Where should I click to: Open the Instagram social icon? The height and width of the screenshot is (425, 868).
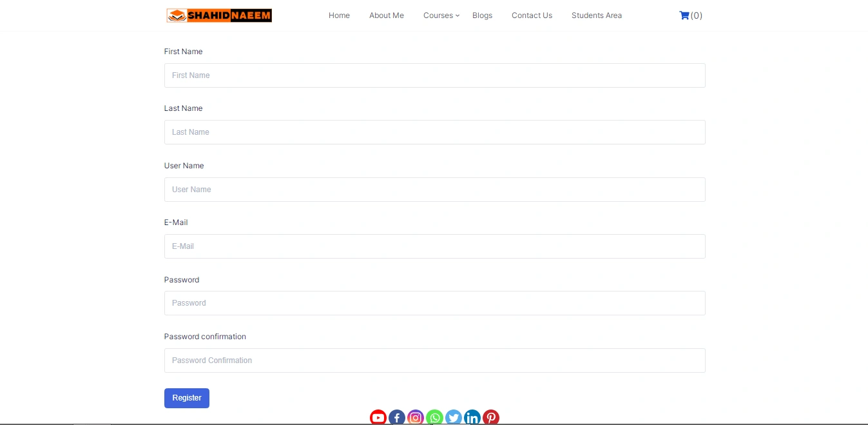(x=416, y=418)
